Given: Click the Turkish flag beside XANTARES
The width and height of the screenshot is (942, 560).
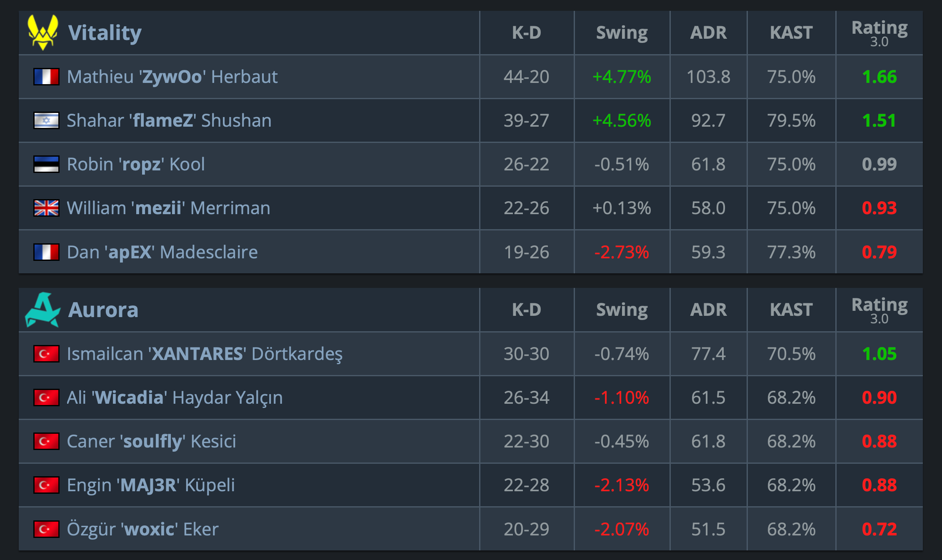Looking at the screenshot, I should click(x=46, y=354).
